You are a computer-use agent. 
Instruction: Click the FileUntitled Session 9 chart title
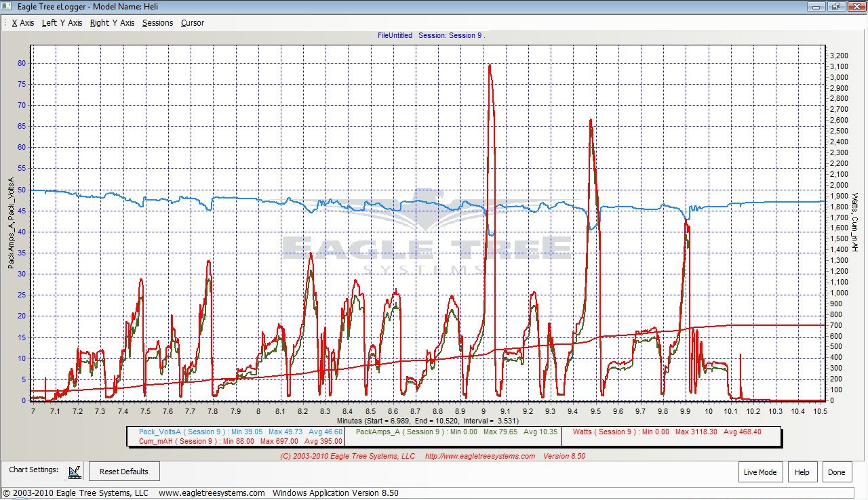[x=431, y=35]
